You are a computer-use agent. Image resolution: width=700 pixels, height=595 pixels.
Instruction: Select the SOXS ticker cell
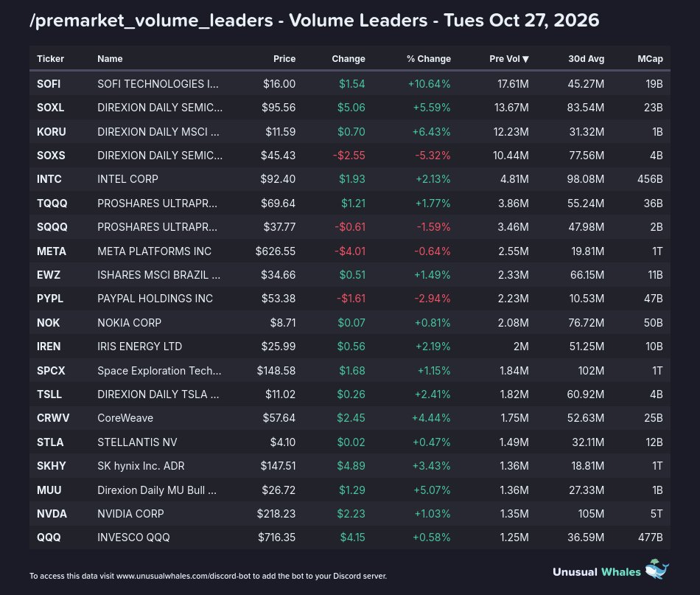tap(51, 156)
